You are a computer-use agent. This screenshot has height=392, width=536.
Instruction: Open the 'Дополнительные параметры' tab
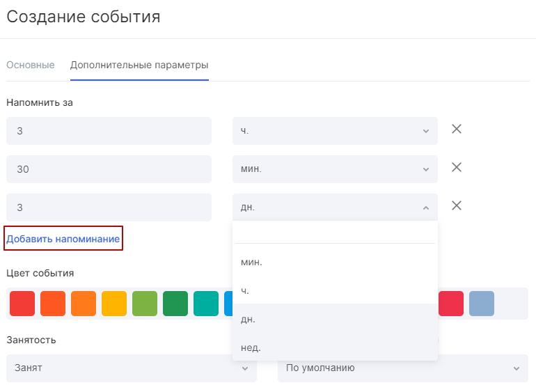pyautogui.click(x=139, y=65)
